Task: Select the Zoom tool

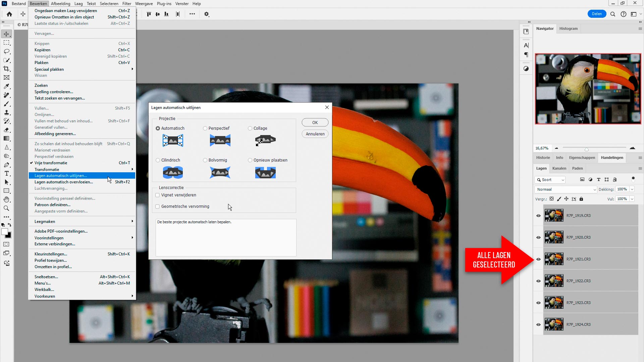Action: [x=6, y=208]
